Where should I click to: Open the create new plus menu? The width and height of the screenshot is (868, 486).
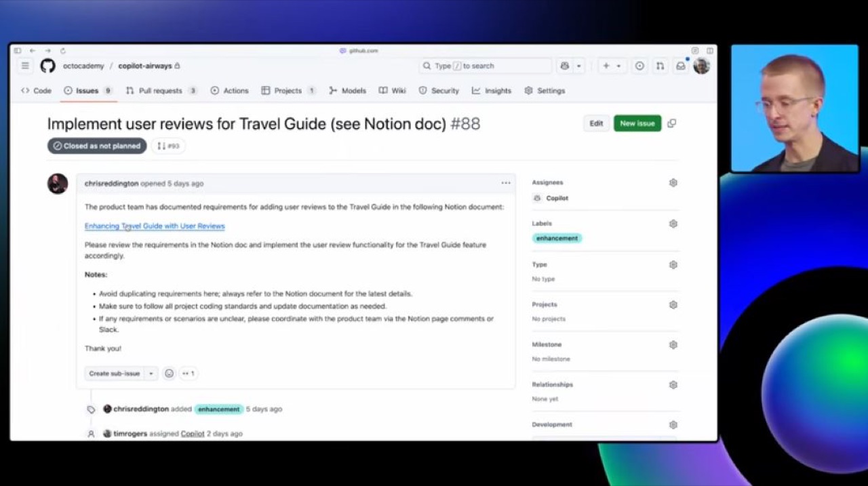click(612, 66)
